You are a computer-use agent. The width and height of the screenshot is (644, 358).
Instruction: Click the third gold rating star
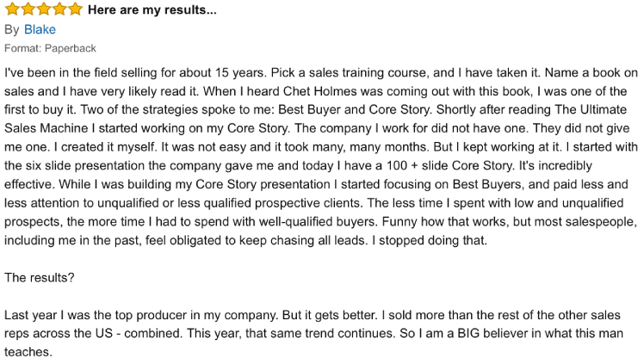(44, 9)
